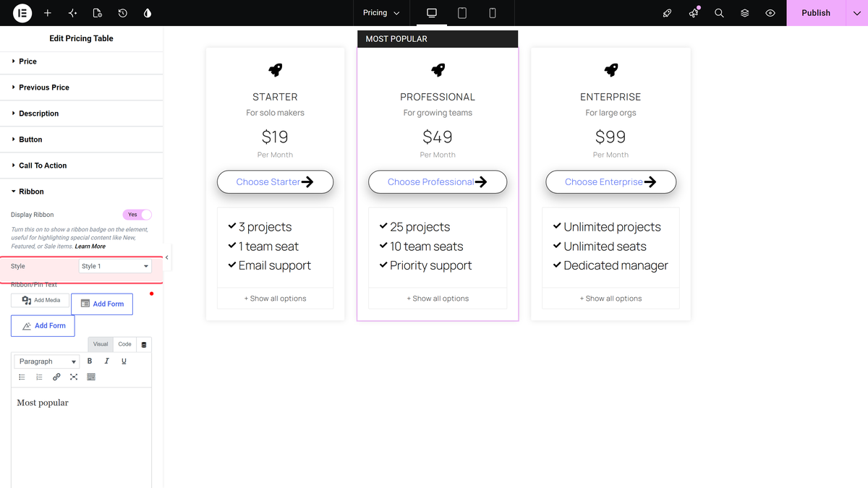Image resolution: width=868 pixels, height=488 pixels.
Task: Preview changes with the eye icon
Action: 770,13
